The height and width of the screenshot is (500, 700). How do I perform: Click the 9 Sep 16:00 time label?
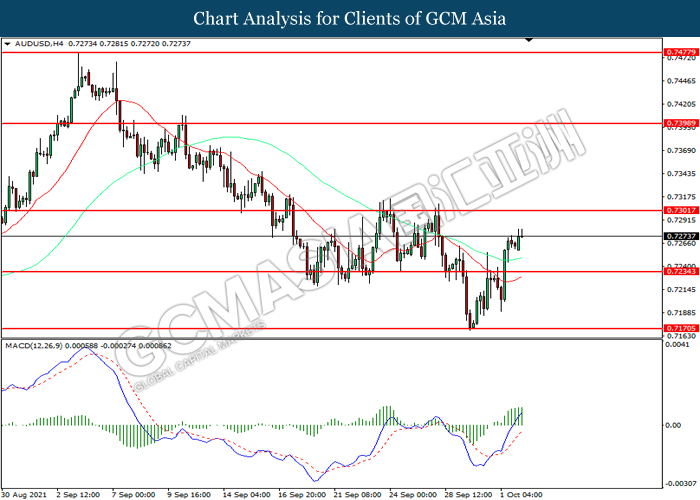189,495
